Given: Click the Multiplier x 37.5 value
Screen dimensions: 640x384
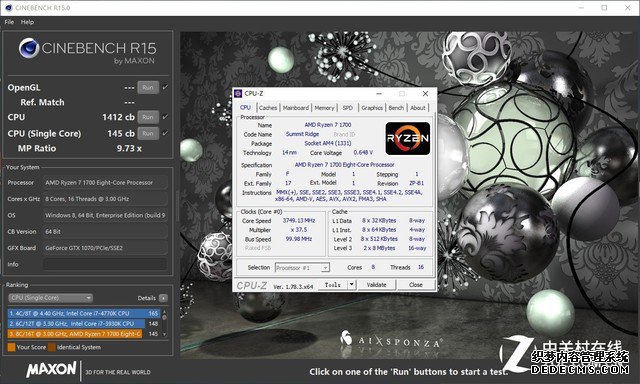Looking at the screenshot, I should point(299,230).
